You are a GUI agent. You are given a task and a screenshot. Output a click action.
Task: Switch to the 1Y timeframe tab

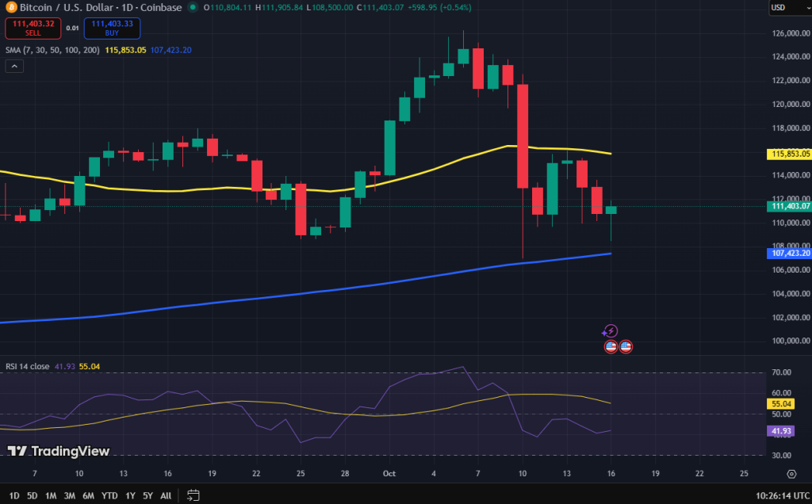pyautogui.click(x=129, y=494)
